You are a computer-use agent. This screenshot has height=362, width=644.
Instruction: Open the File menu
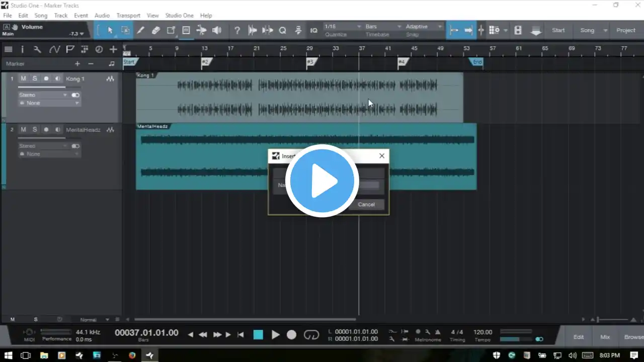pos(8,16)
